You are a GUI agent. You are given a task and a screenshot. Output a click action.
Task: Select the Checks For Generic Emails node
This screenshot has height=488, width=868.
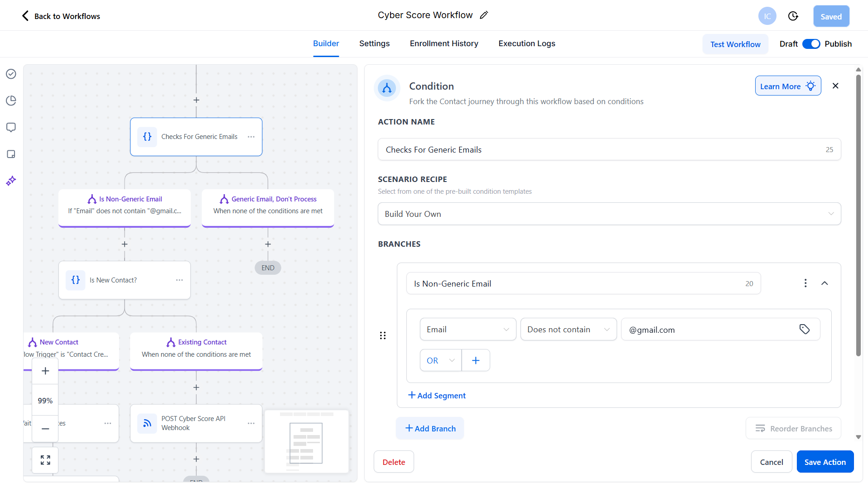(x=196, y=137)
